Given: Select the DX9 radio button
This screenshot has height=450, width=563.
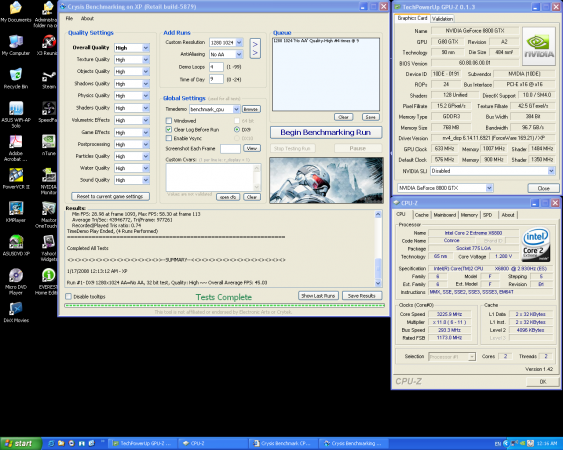Looking at the screenshot, I should [237, 129].
